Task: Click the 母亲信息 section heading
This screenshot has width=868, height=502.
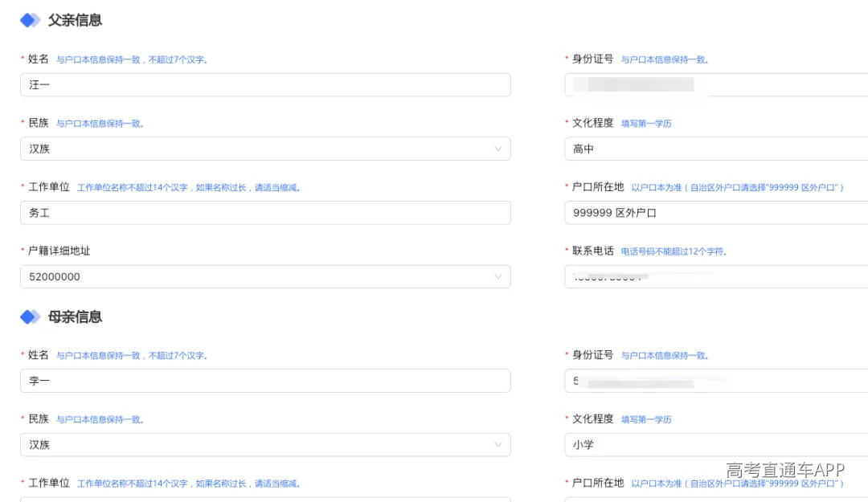Action: coord(75,317)
